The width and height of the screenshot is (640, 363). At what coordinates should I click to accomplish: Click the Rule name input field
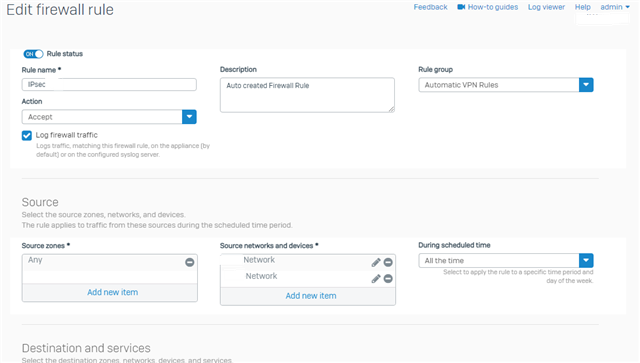point(109,85)
